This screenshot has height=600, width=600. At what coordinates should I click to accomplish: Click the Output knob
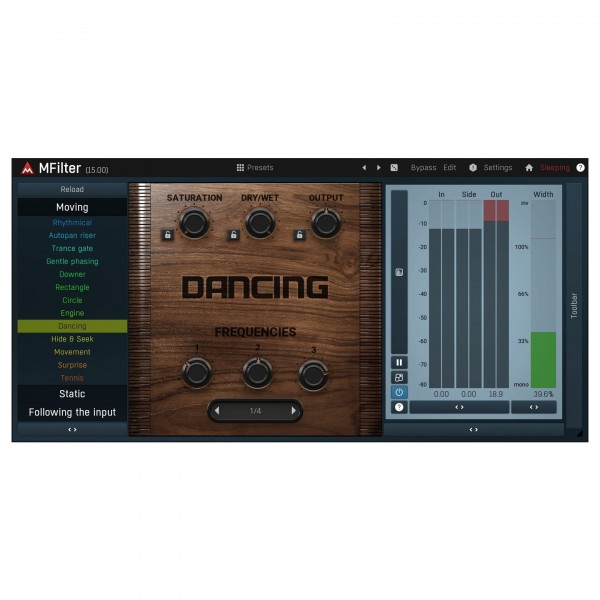click(x=326, y=223)
